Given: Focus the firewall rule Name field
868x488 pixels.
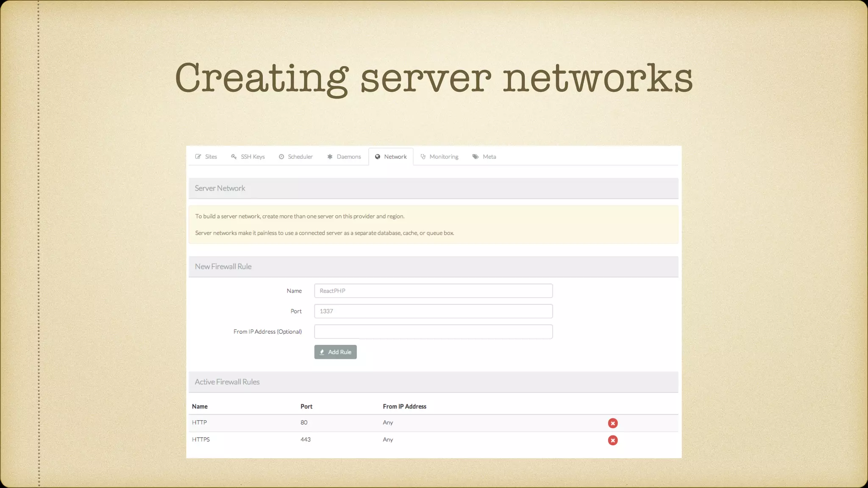Looking at the screenshot, I should coord(433,291).
